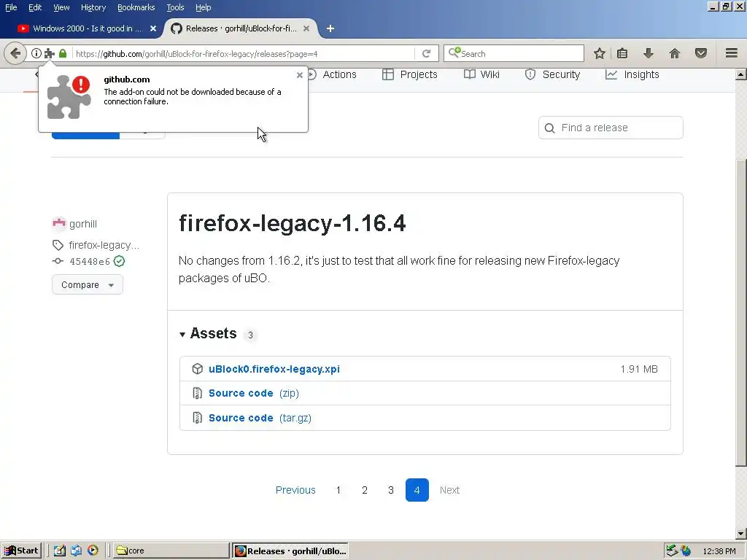747x560 pixels.
Task: Close the Windows 2000 YouTube tab
Action: pyautogui.click(x=153, y=28)
